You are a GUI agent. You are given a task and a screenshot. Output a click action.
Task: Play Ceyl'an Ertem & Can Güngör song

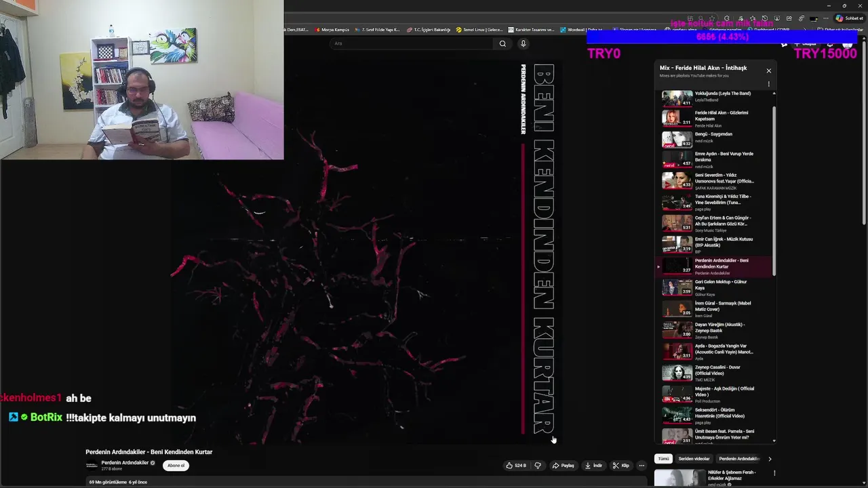(x=715, y=224)
